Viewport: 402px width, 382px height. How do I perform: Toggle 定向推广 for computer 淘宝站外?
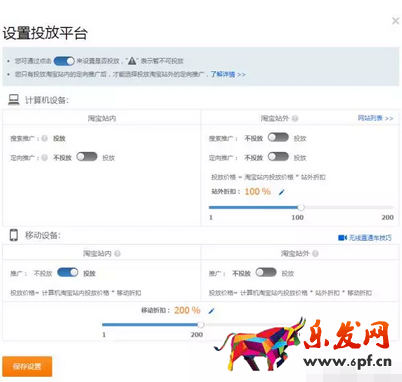coord(278,157)
